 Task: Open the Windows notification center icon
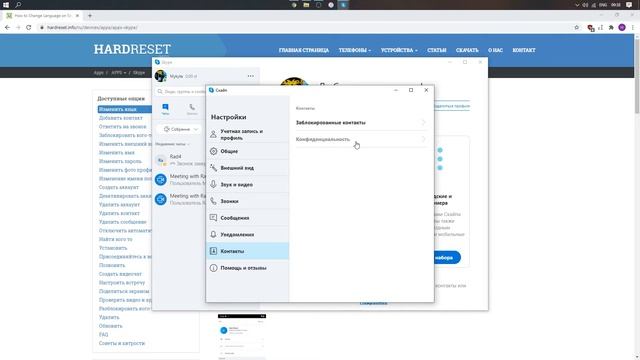[x=629, y=5]
